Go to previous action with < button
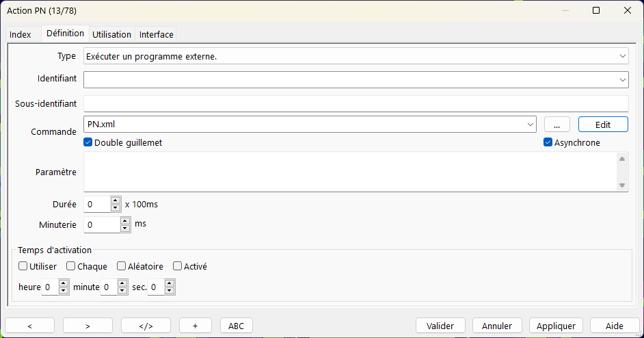Viewport: 644px width, 338px height. tap(29, 326)
